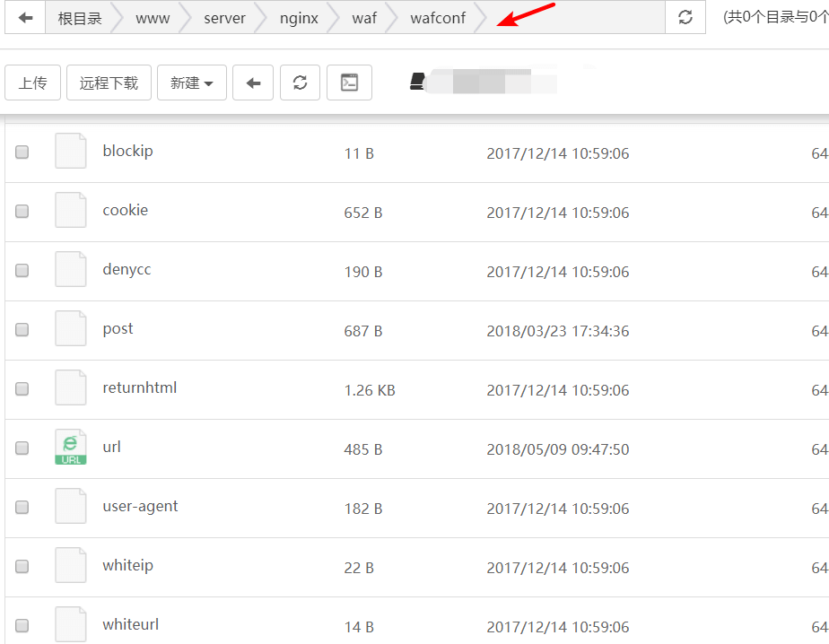The height and width of the screenshot is (644, 829).
Task: Tick the checkbox for blockip
Action: pyautogui.click(x=22, y=152)
